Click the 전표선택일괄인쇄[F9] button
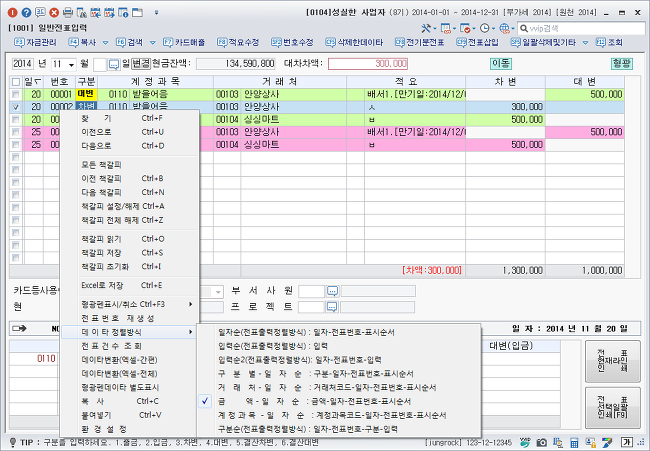The height and width of the screenshot is (451, 650). pyautogui.click(x=613, y=408)
